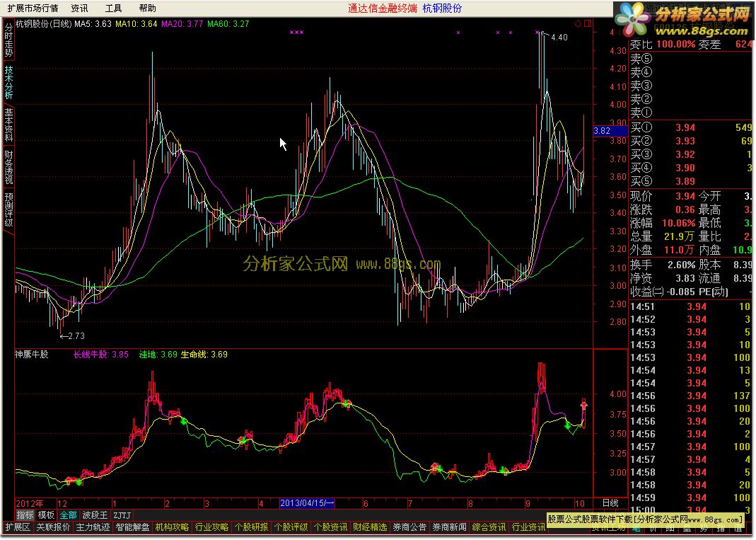
Task: Click the 现价 3.94 value
Action: pyautogui.click(x=685, y=197)
